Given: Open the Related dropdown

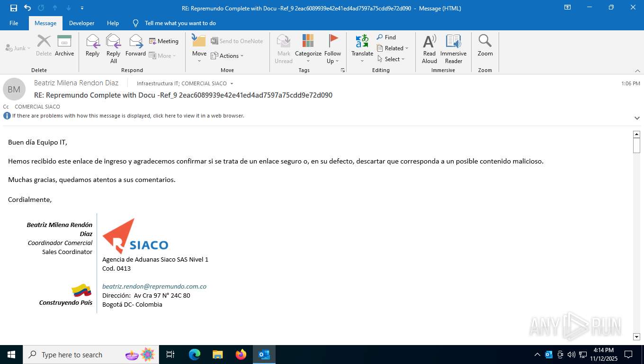Looking at the screenshot, I should pyautogui.click(x=393, y=48).
